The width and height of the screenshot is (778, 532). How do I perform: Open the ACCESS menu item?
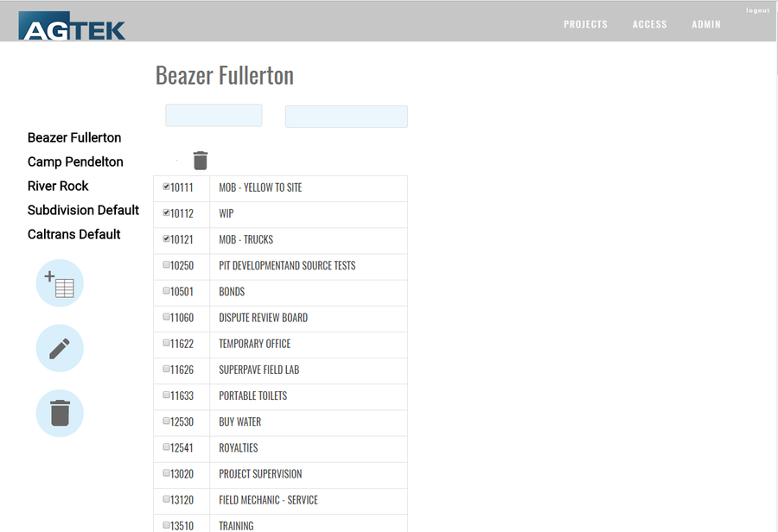(x=649, y=24)
